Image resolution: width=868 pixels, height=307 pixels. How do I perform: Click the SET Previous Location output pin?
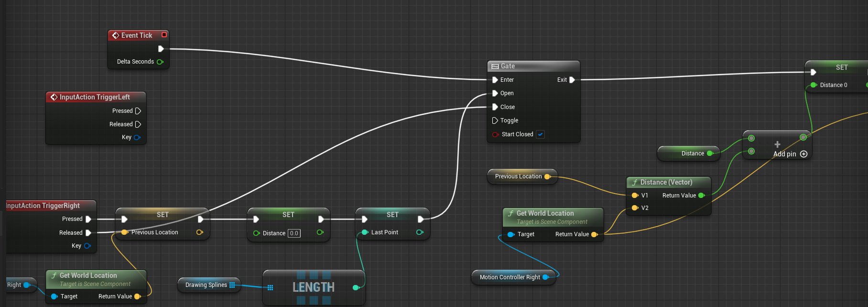200,232
